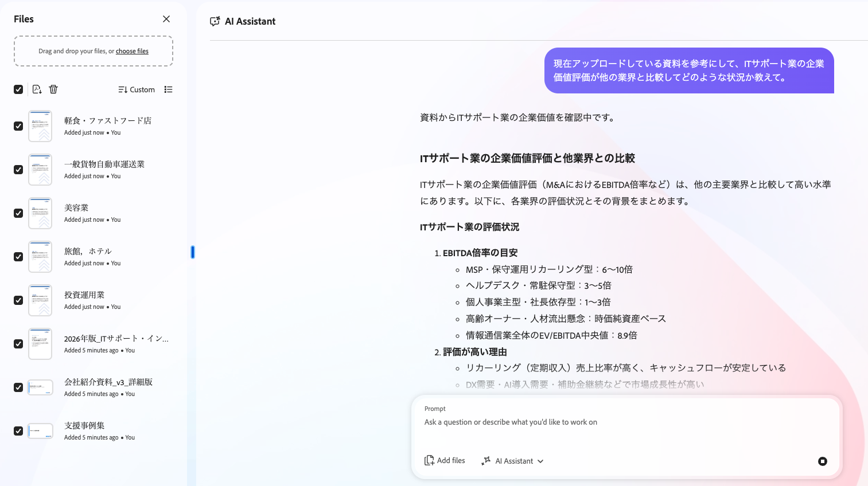The image size is (868, 486).
Task: Uncheck the 美容業 file checkbox
Action: pyautogui.click(x=18, y=213)
